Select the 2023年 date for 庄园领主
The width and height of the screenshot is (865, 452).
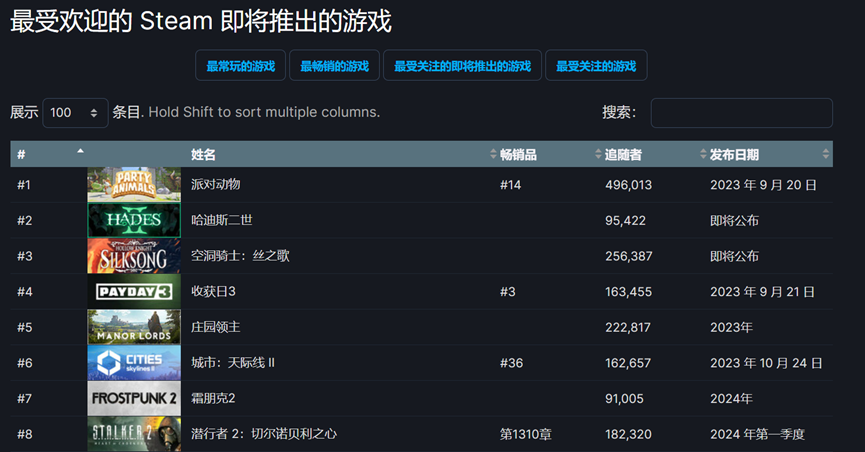[x=731, y=327]
